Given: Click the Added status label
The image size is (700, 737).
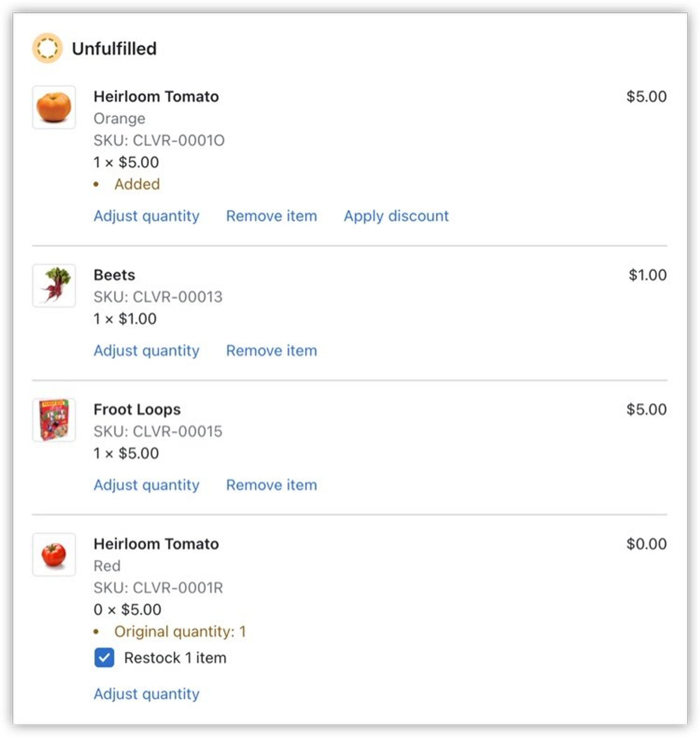Looking at the screenshot, I should coord(137,184).
